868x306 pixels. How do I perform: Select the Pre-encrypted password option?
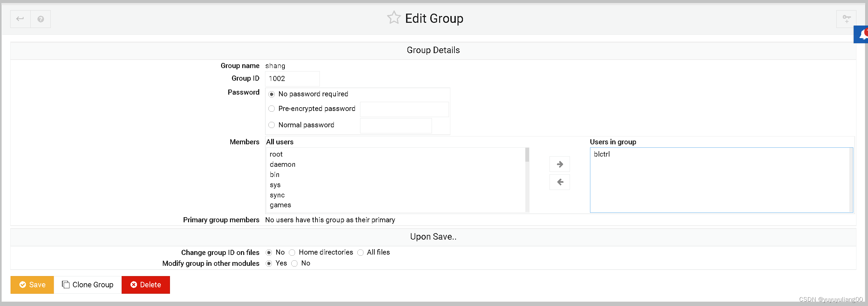pyautogui.click(x=272, y=109)
